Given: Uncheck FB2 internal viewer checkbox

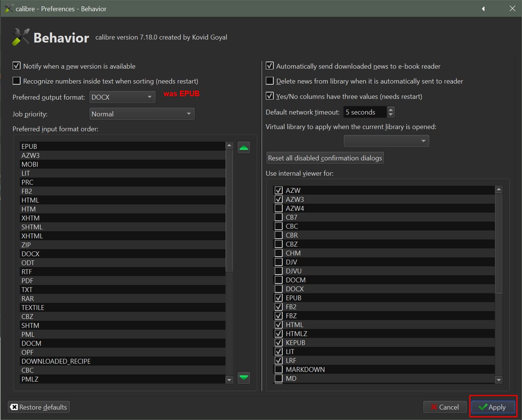Looking at the screenshot, I should (279, 307).
